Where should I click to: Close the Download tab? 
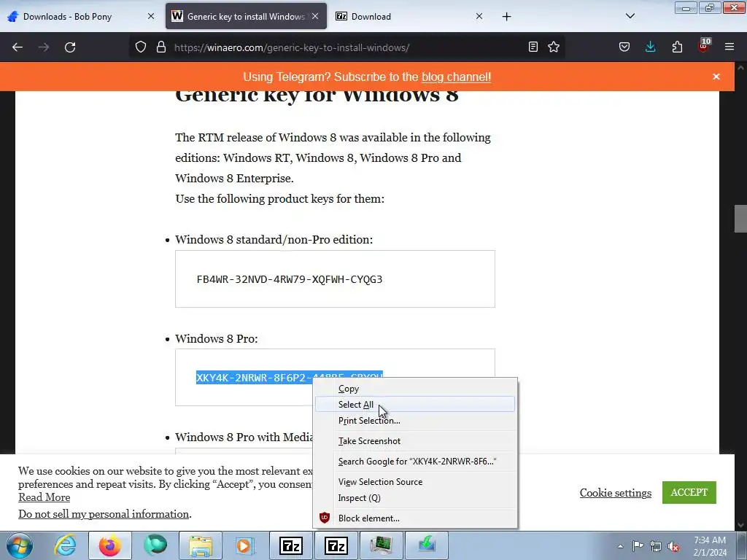point(479,16)
